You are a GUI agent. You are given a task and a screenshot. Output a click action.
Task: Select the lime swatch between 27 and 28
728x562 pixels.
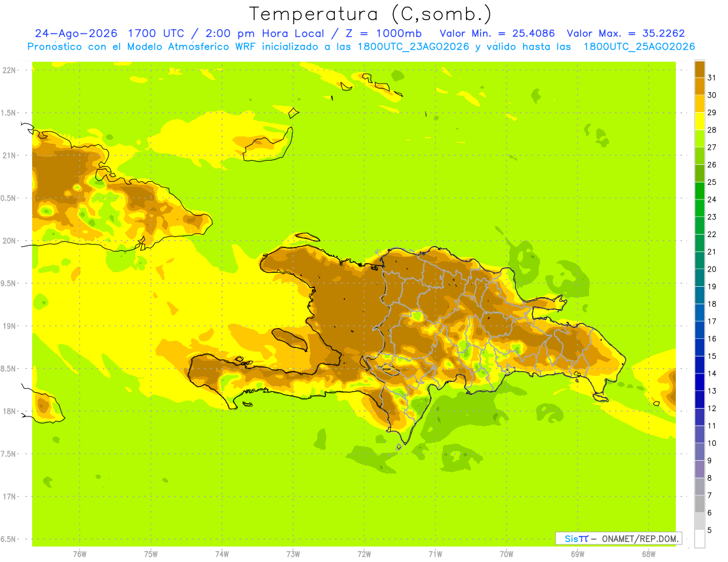click(699, 138)
